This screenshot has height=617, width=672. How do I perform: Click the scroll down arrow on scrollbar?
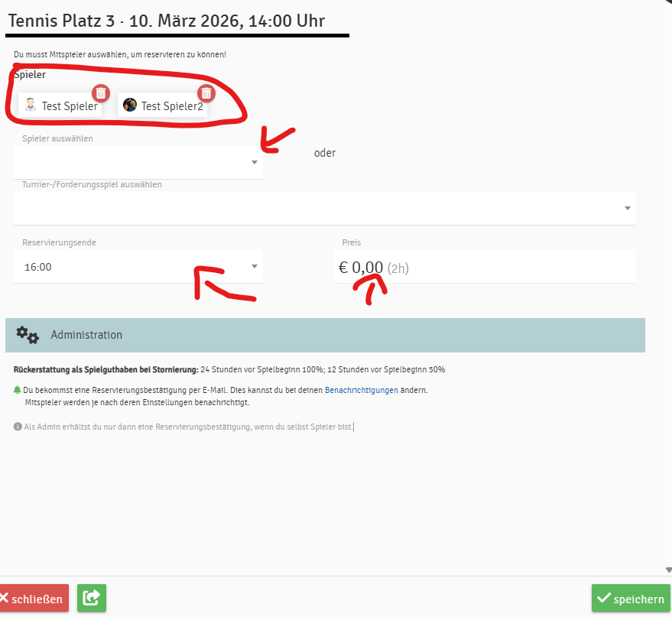[668, 570]
